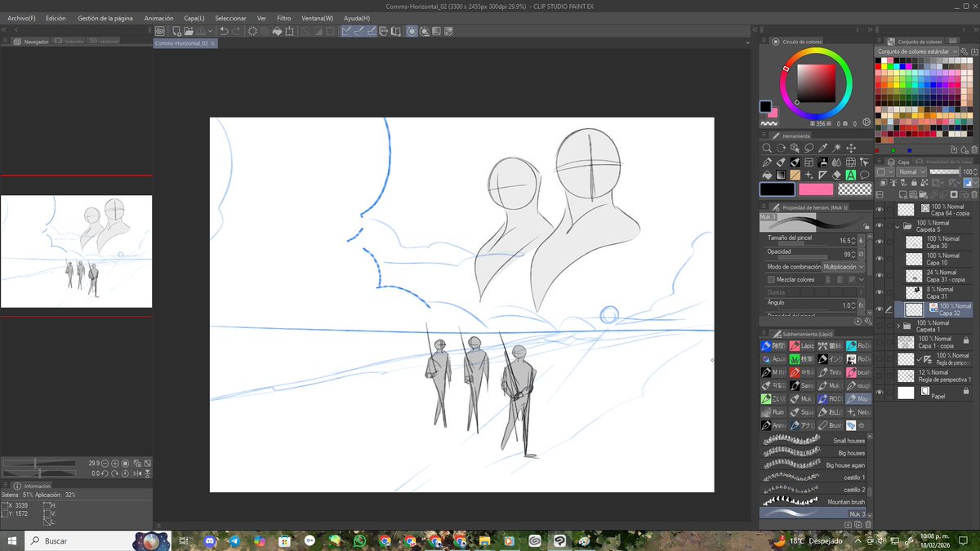980x551 pixels.
Task: Click Undo in the command bar
Action: pos(223,31)
